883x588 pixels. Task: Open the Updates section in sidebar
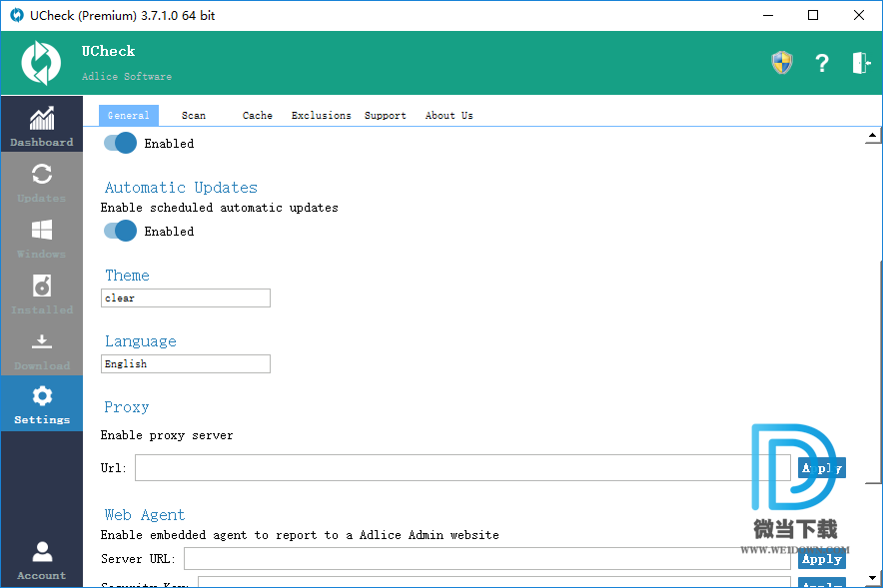(x=41, y=181)
